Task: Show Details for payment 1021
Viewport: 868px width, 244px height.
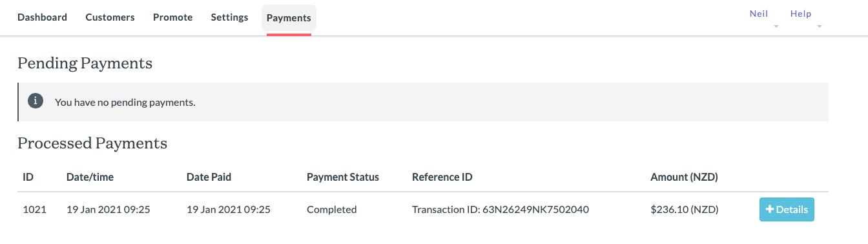Action: pos(787,210)
